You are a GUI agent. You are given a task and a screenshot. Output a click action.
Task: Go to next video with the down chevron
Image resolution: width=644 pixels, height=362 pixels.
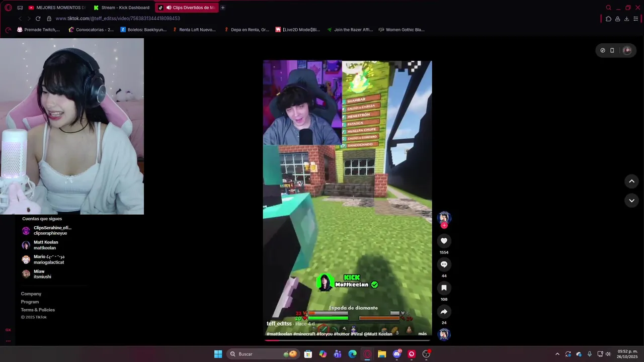(x=631, y=201)
